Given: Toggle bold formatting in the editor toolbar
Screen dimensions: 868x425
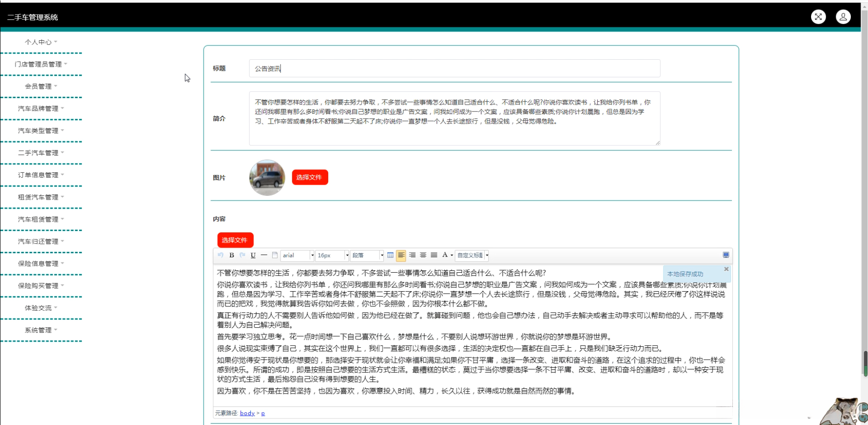Looking at the screenshot, I should point(231,255).
